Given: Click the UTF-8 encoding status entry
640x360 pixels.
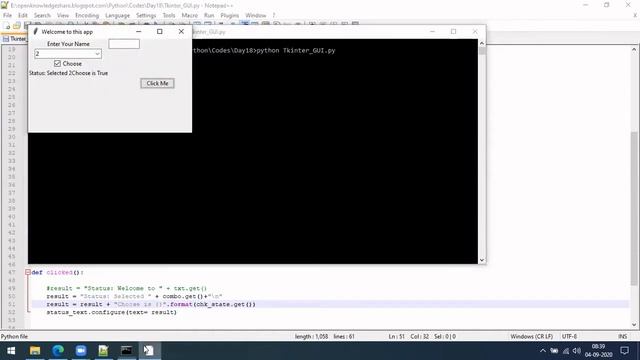Looking at the screenshot, I should pyautogui.click(x=569, y=337).
